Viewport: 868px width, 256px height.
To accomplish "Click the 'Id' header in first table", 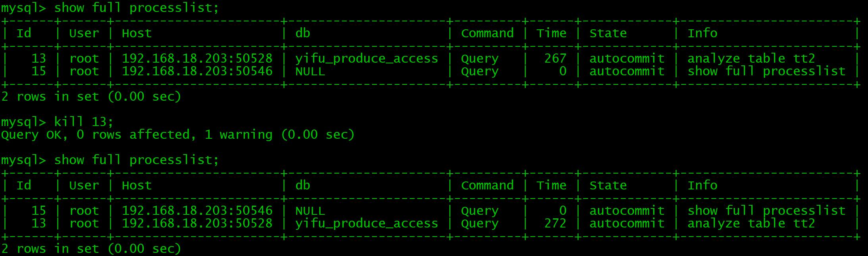I will coord(24,33).
